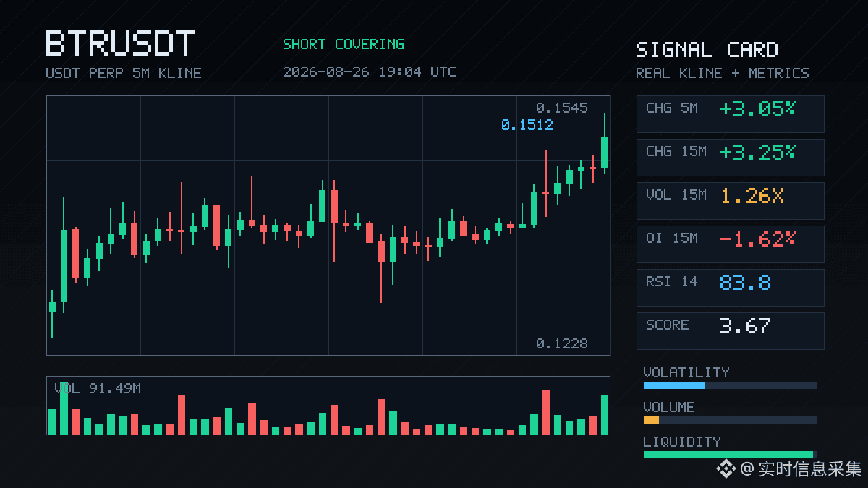This screenshot has height=488, width=868.
Task: Select the CHG 15M metric card
Action: coord(731,158)
